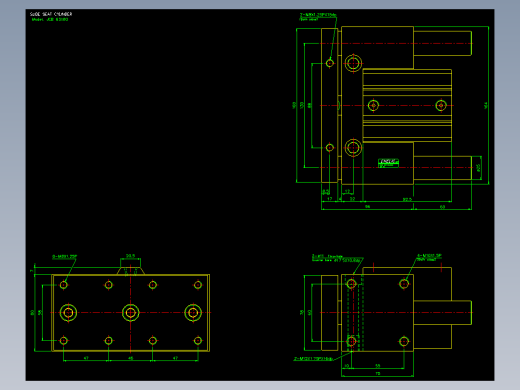Select the right small circle on cylinder body centerline

tap(441, 106)
